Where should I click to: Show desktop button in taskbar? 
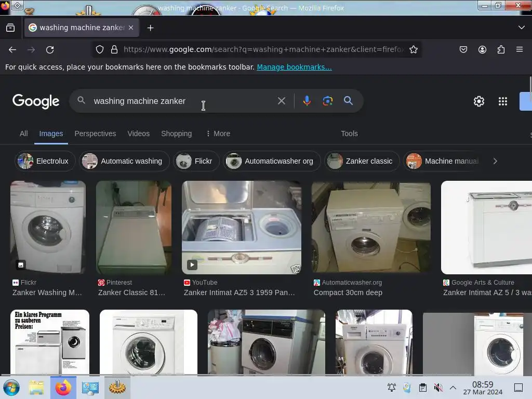tap(518, 388)
